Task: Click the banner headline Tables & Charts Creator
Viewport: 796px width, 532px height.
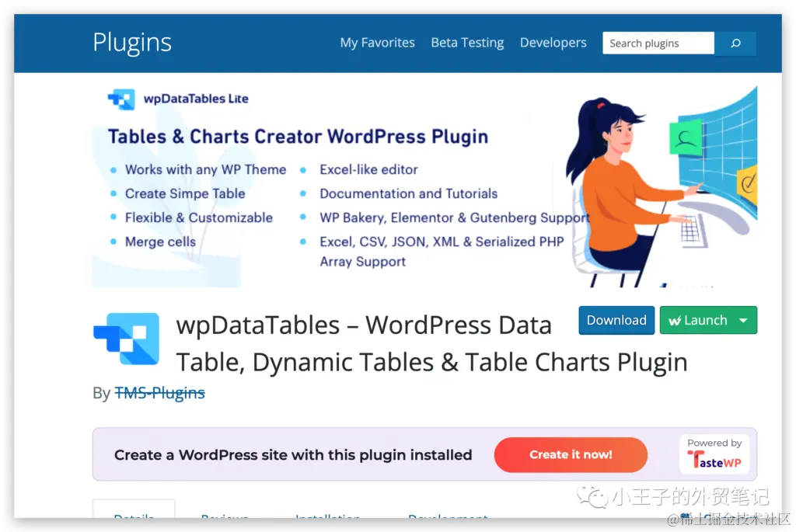Action: (298, 137)
